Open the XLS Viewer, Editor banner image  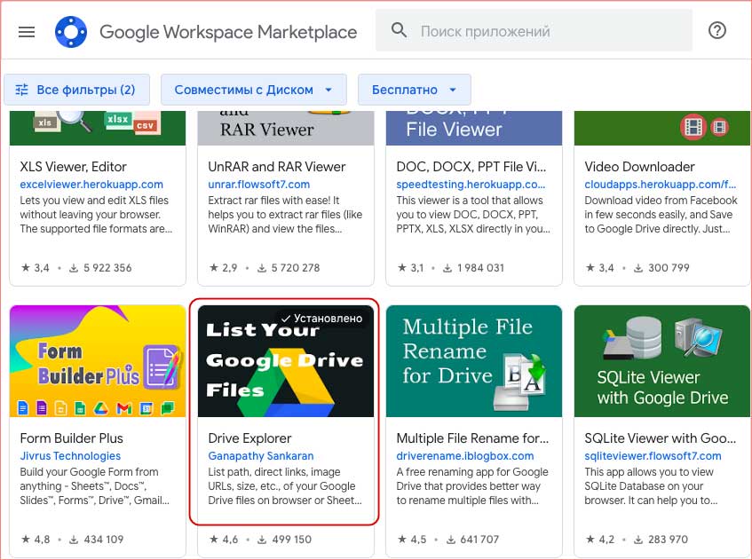98,128
